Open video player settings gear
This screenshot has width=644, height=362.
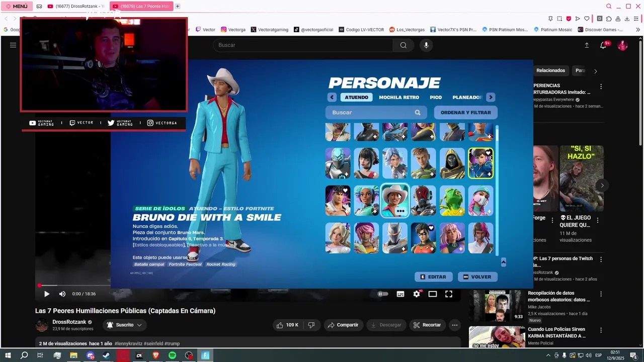coord(417,294)
